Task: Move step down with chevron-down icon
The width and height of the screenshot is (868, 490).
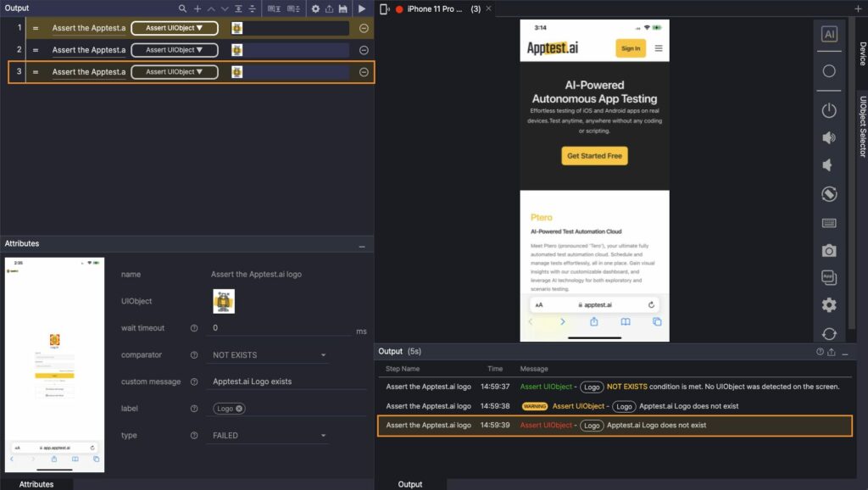Action: [x=224, y=8]
